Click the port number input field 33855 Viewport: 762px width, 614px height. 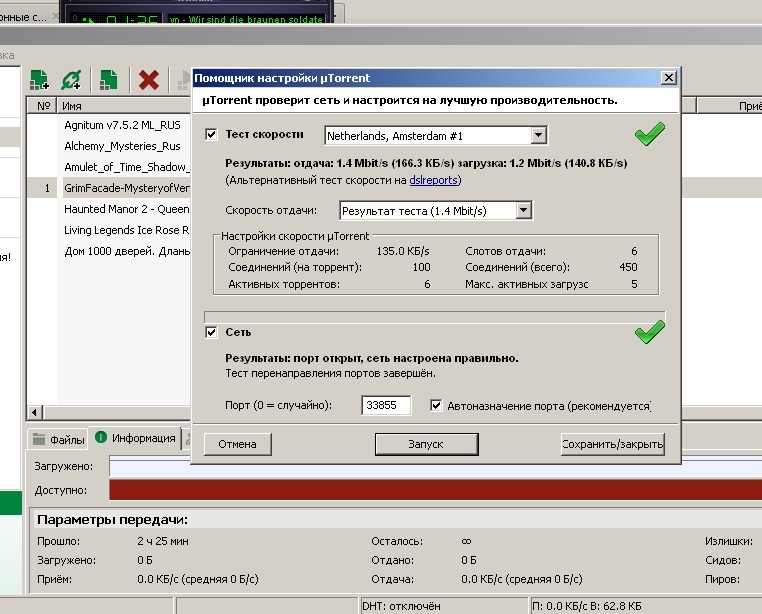386,405
